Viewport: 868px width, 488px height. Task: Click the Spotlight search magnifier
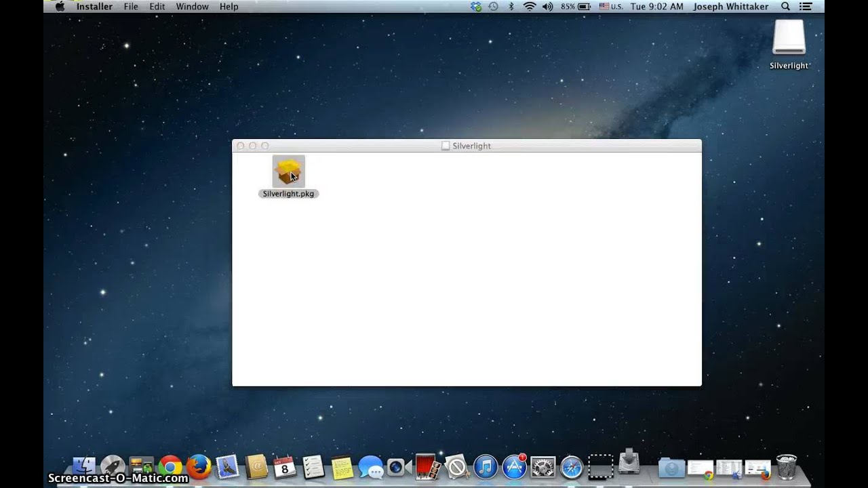(x=785, y=6)
